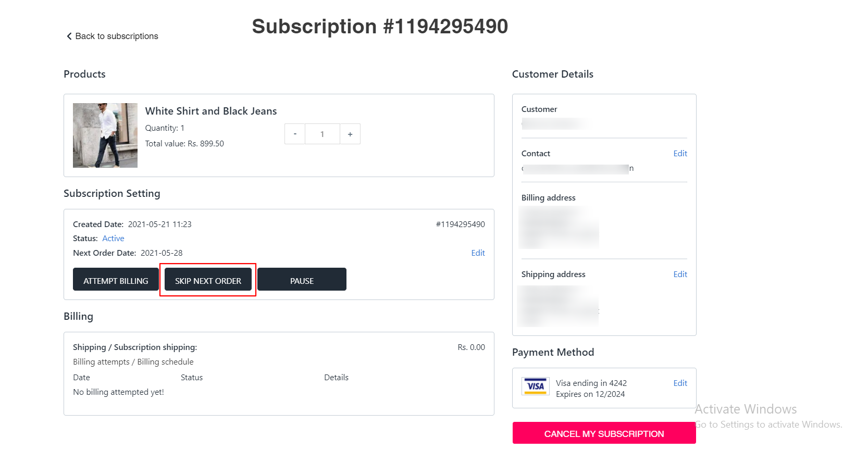Image resolution: width=868 pixels, height=450 pixels.
Task: Select the White Shirt and Black Jeans title
Action: coord(211,111)
